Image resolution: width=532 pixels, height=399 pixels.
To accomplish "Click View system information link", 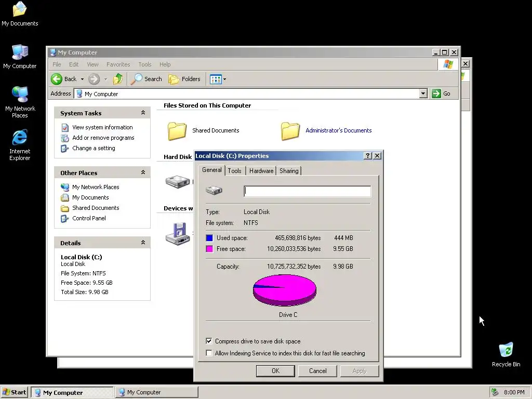I will click(x=102, y=127).
